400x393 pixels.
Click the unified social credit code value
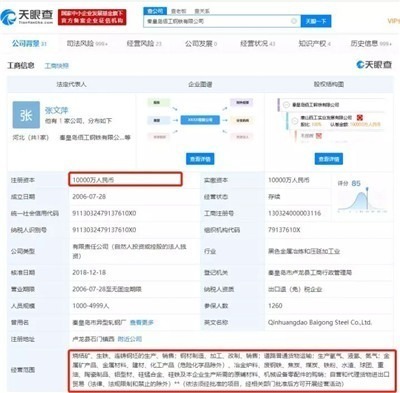104,213
